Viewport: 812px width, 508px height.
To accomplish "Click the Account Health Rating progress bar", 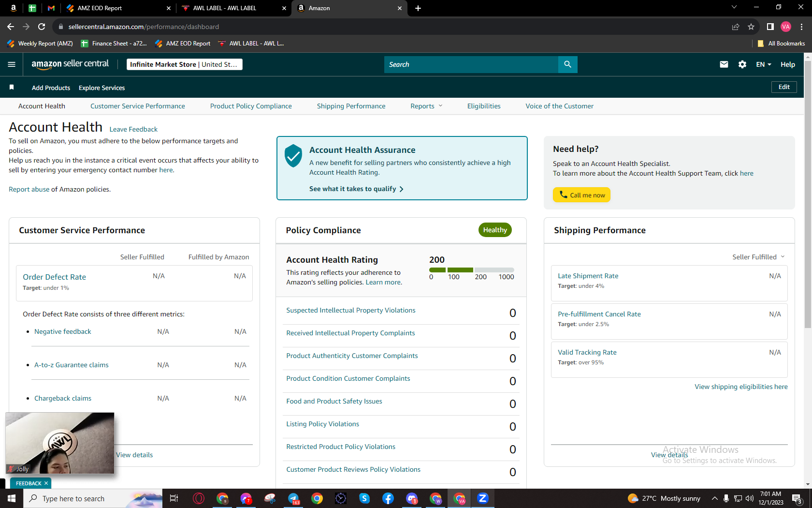I will 472,269.
